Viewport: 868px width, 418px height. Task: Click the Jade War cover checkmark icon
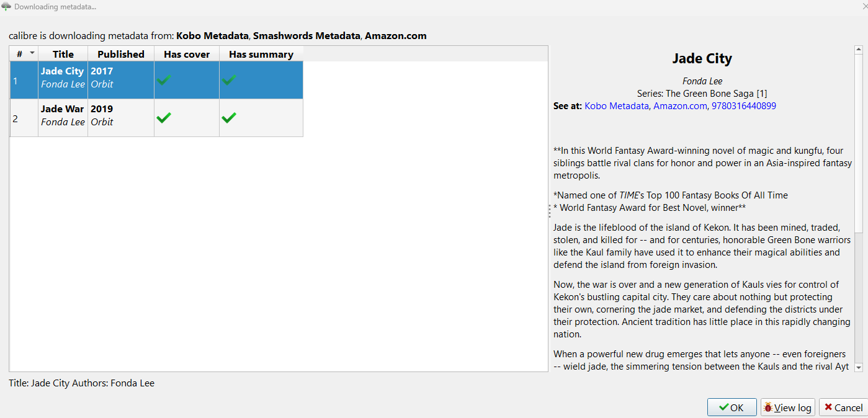point(164,117)
